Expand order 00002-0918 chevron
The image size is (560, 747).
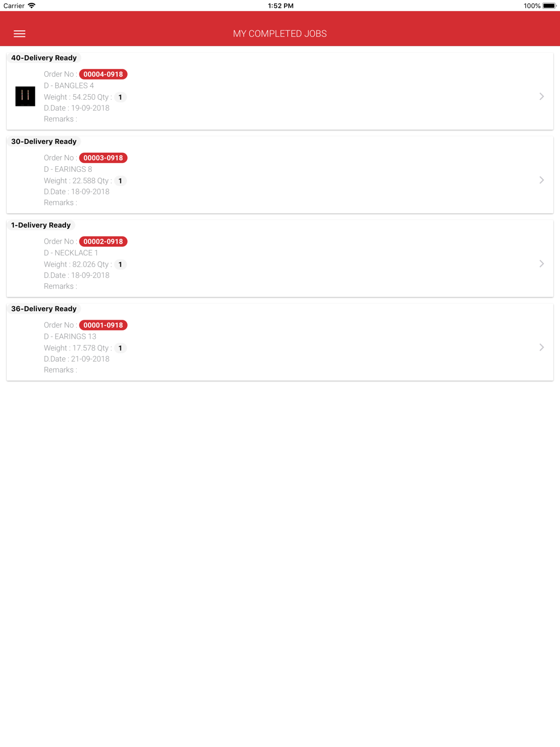pyautogui.click(x=542, y=264)
